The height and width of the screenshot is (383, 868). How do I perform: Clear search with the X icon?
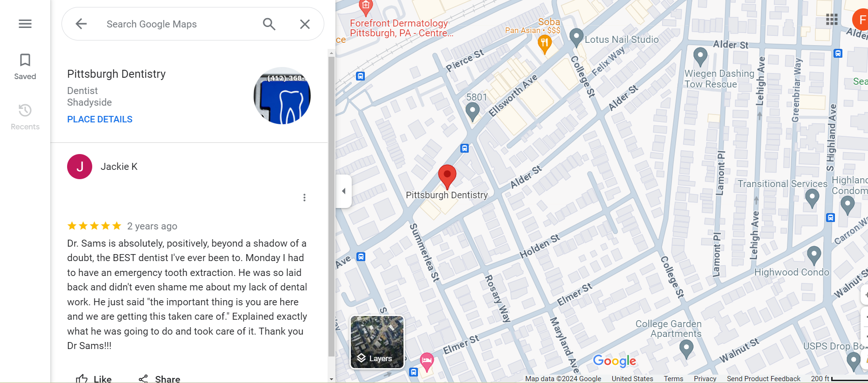click(305, 24)
